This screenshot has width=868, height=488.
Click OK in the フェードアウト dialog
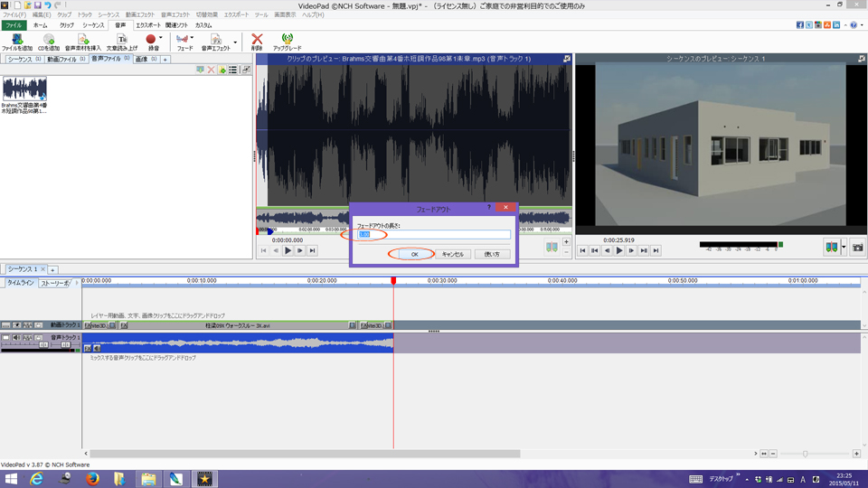(415, 254)
